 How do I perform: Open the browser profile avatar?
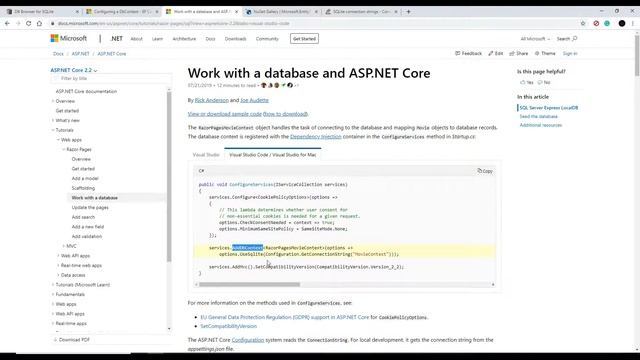622,24
